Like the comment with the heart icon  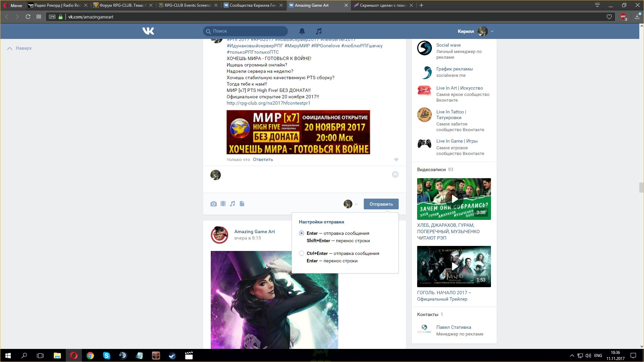tap(396, 160)
